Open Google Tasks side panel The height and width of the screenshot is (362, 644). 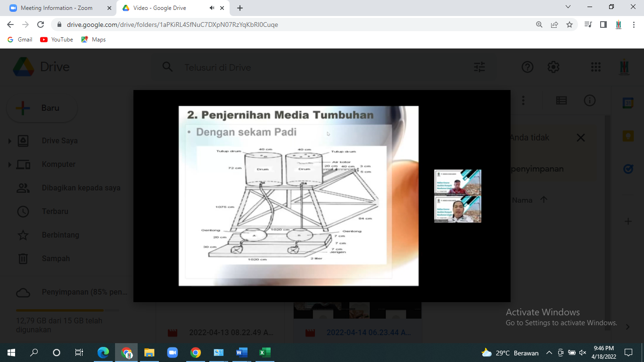click(x=628, y=169)
